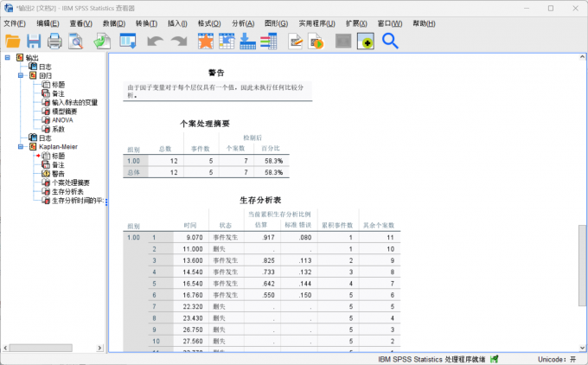This screenshot has width=588, height=365.
Task: Click the blue Search magnifier icon
Action: coord(390,41)
